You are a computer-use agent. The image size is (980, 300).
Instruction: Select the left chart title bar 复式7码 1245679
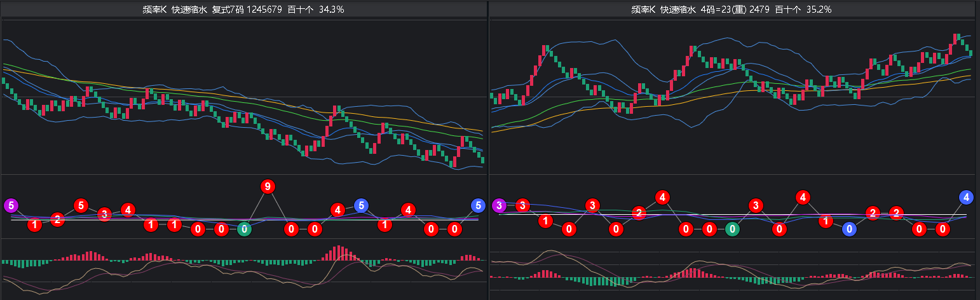pos(243,9)
